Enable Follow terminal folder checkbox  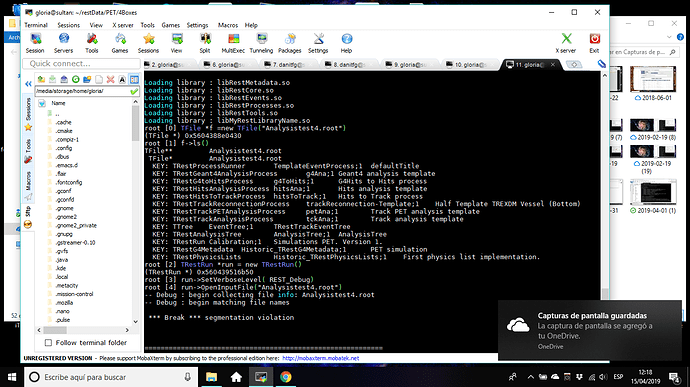pos(48,343)
